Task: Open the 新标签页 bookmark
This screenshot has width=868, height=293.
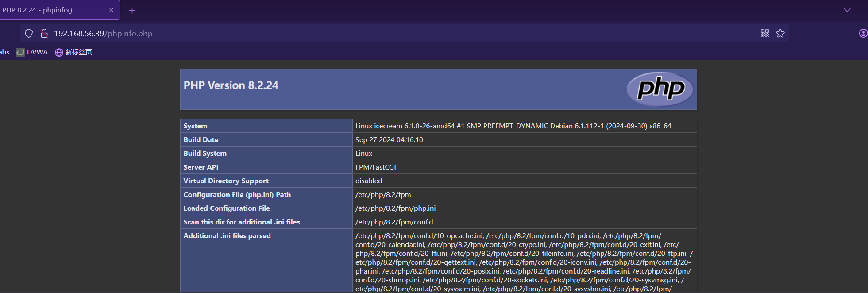Action: pos(73,52)
